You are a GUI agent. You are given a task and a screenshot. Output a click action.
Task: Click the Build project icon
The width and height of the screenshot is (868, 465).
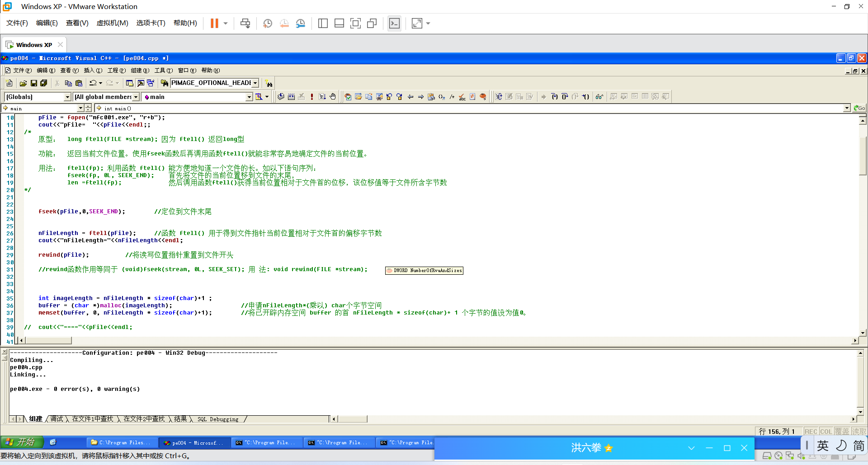coord(291,97)
